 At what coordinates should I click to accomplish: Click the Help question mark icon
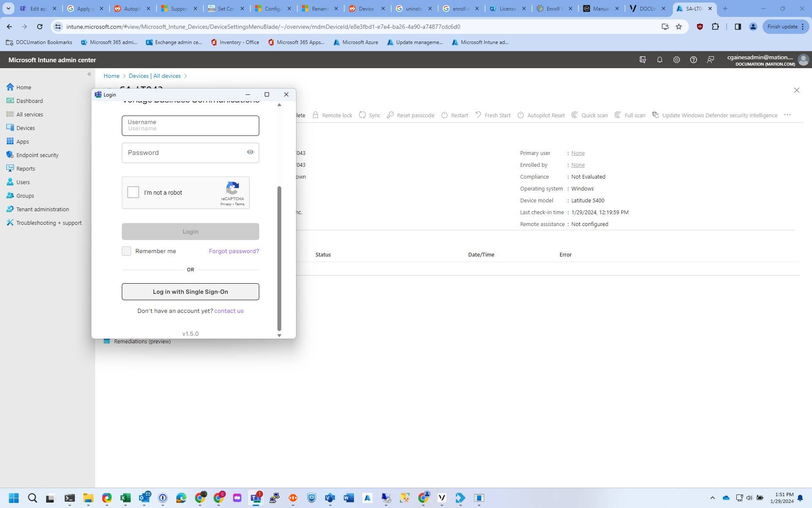coord(693,60)
